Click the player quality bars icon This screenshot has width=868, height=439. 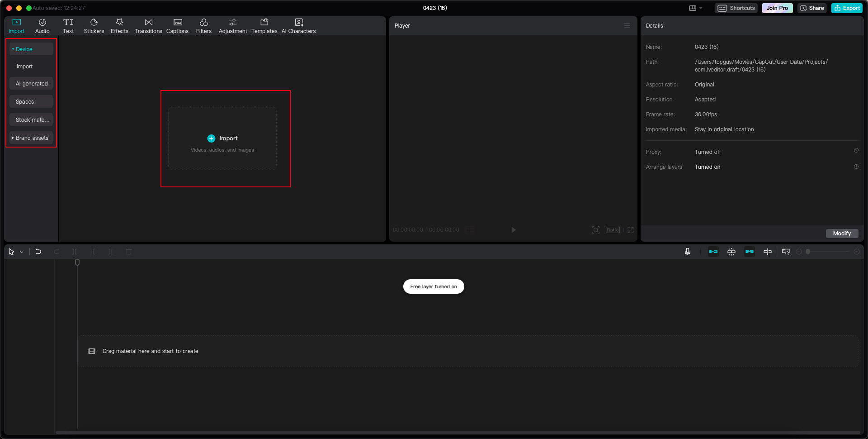click(x=470, y=230)
